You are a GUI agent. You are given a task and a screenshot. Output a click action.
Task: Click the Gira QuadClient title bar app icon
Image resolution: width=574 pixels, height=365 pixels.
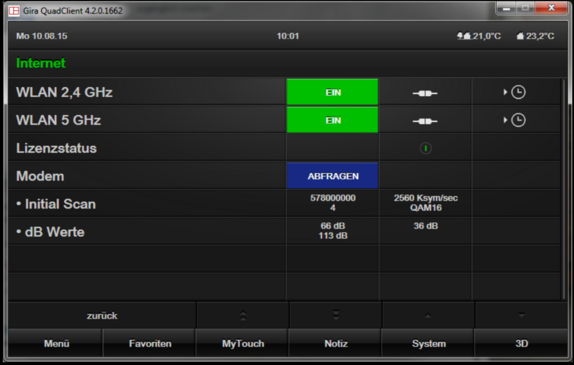(14, 11)
